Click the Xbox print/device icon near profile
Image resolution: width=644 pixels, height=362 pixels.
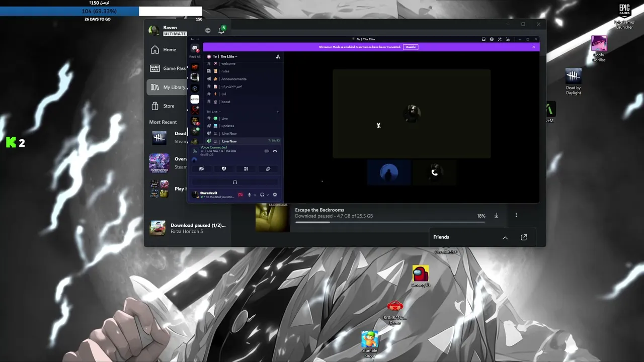[208, 31]
